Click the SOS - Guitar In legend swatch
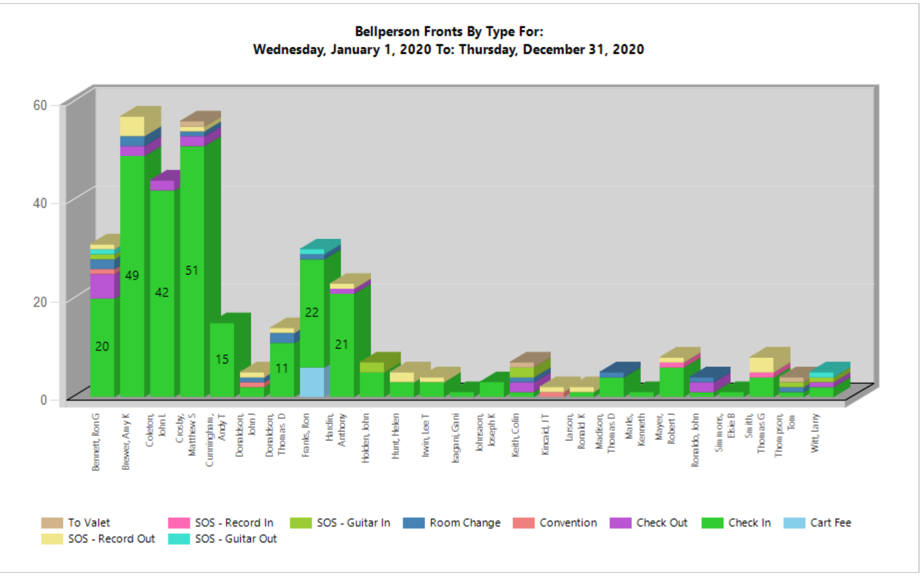The image size is (924, 576). [301, 523]
